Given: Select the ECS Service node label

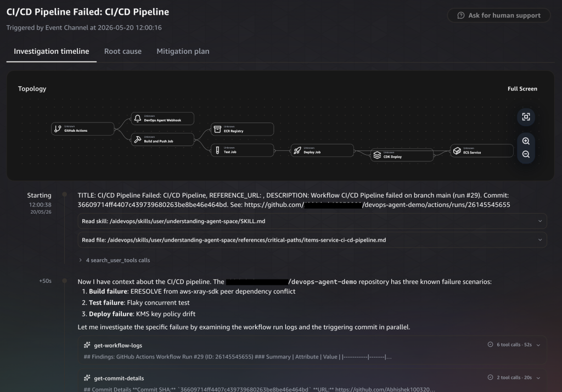Looking at the screenshot, I should (x=472, y=153).
